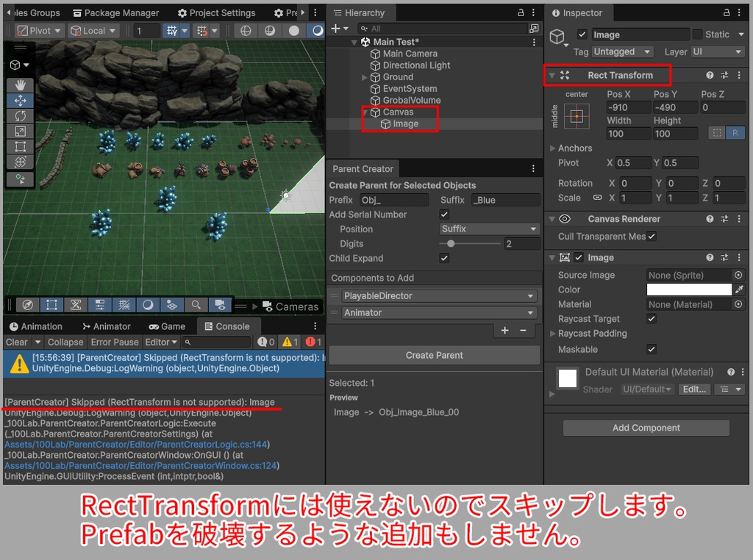
Task: Toggle Cull Transparent Mesh checkbox
Action: (x=652, y=236)
